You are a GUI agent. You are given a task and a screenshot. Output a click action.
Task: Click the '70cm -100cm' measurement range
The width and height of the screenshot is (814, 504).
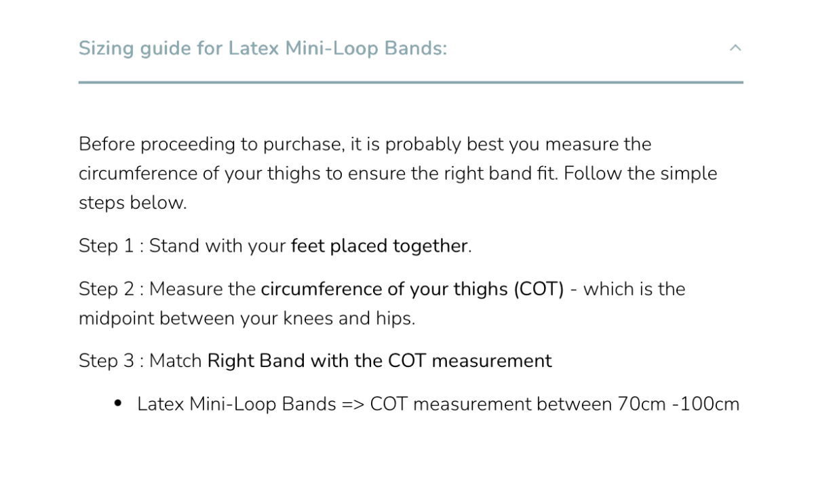click(x=678, y=404)
